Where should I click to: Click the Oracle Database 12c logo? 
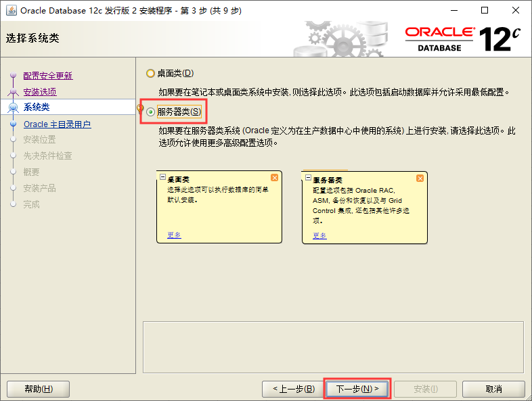pyautogui.click(x=466, y=39)
